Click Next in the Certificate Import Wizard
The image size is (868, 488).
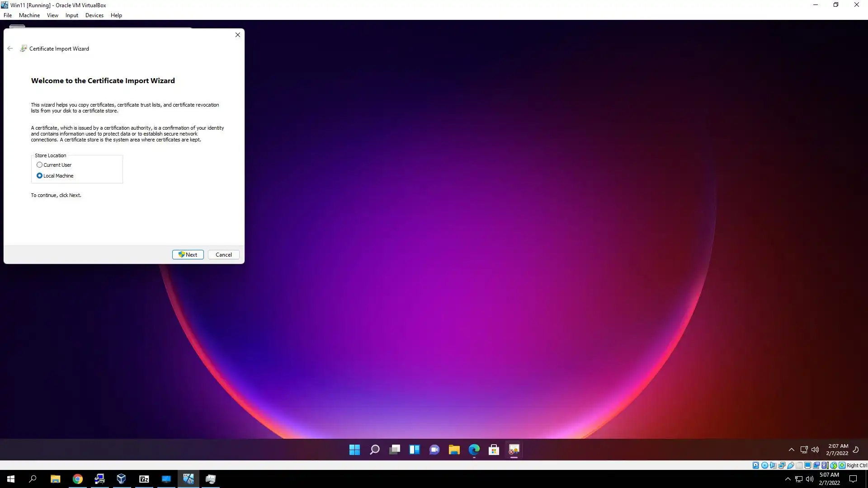pyautogui.click(x=188, y=255)
